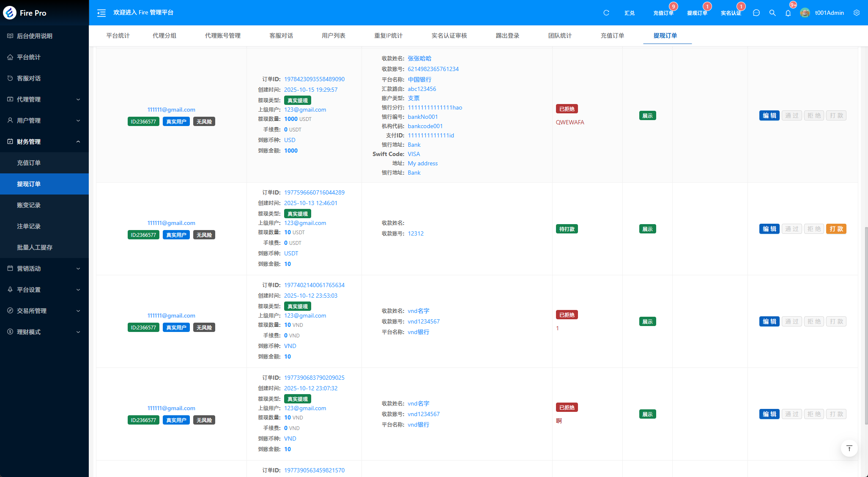Click the sidebar collapse menu icon

[x=101, y=13]
